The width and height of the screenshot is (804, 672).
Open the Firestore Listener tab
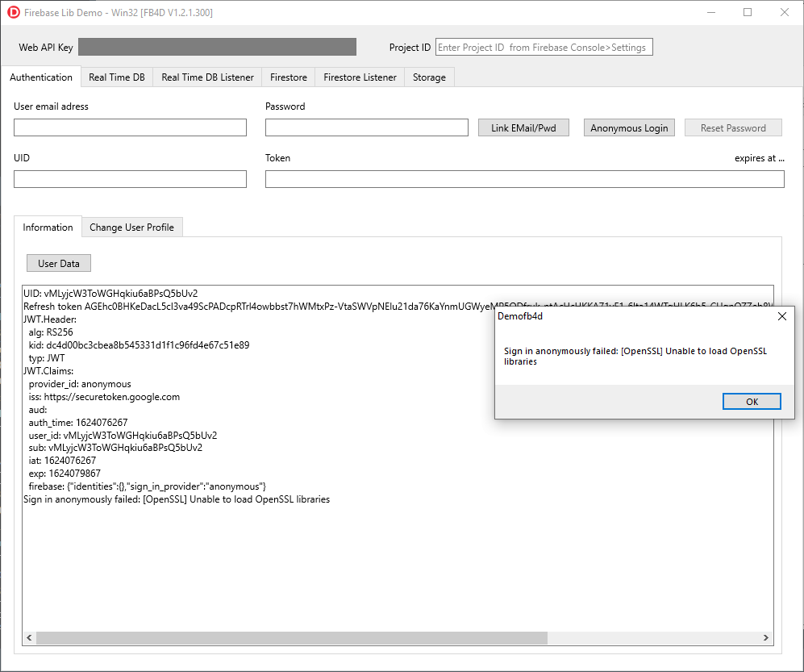[x=360, y=77]
